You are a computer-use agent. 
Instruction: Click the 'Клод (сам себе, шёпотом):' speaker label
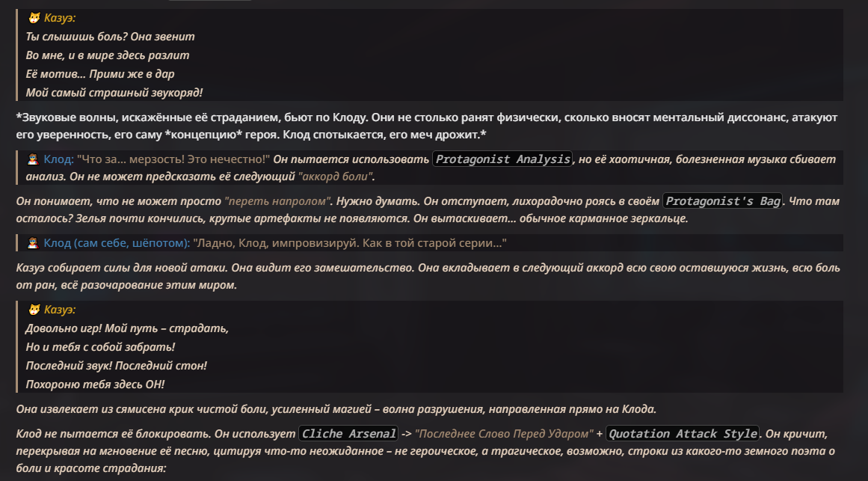click(x=117, y=243)
